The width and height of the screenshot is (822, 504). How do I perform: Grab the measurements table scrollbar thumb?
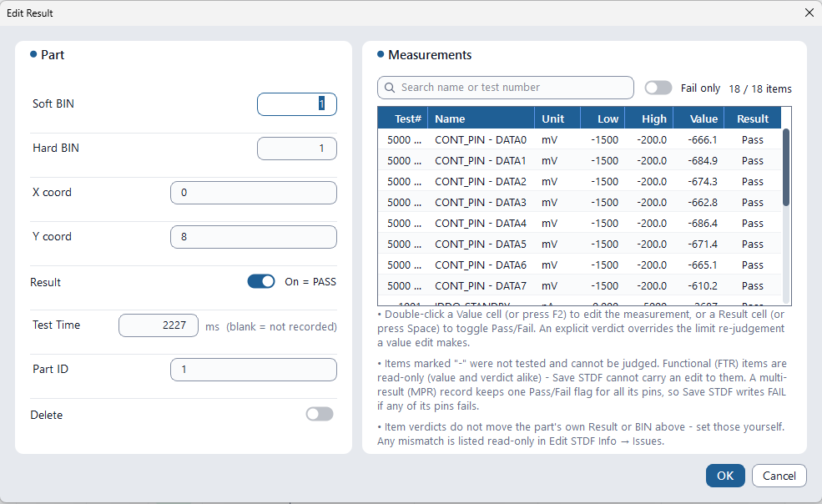pos(786,167)
